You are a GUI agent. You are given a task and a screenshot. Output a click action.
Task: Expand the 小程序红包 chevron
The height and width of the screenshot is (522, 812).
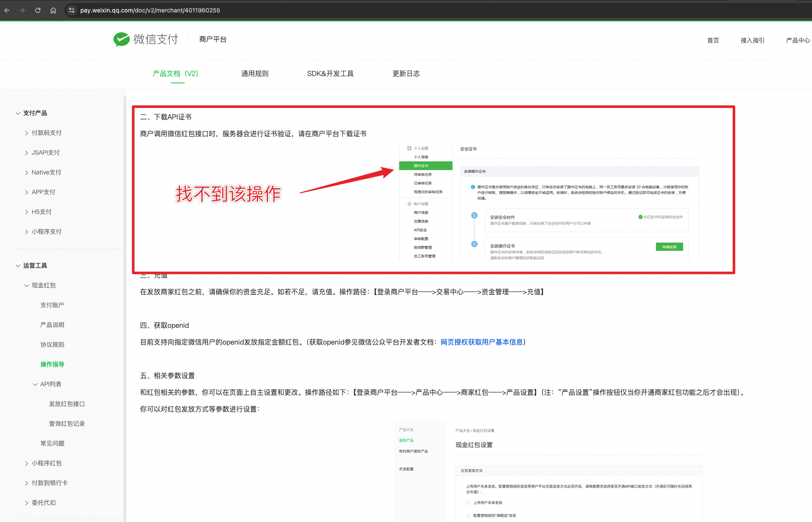click(27, 464)
